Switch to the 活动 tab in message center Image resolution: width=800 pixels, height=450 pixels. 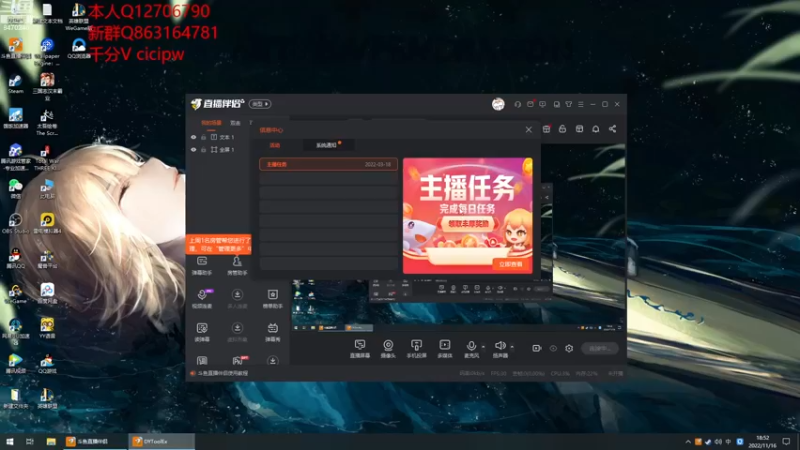(275, 145)
